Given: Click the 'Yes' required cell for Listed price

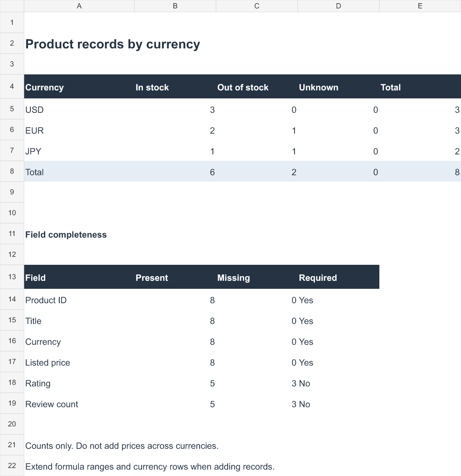Looking at the screenshot, I should [339, 362].
